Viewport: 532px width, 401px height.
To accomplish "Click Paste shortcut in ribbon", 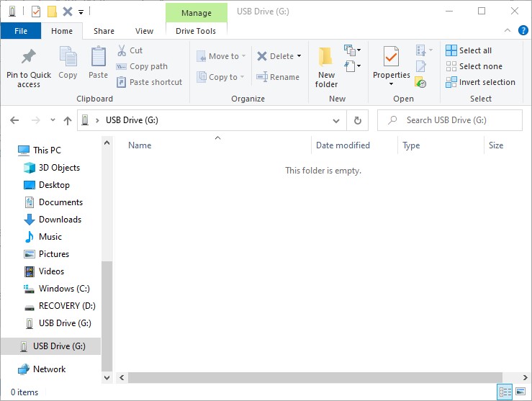I will coord(149,82).
